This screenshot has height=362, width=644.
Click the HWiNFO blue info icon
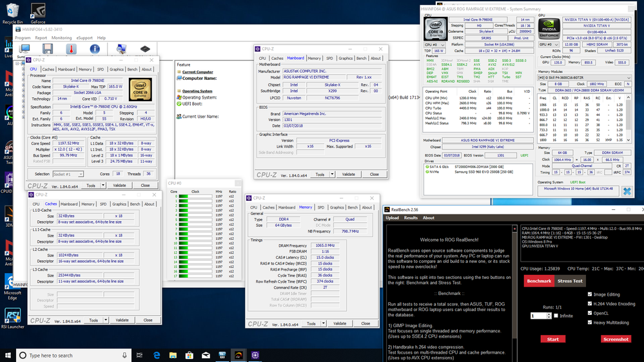coord(95,49)
